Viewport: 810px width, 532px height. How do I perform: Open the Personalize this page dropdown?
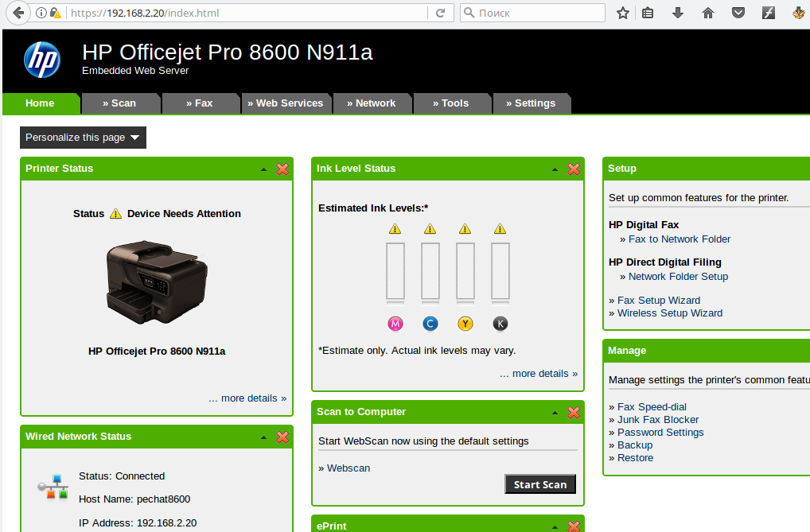coord(84,138)
